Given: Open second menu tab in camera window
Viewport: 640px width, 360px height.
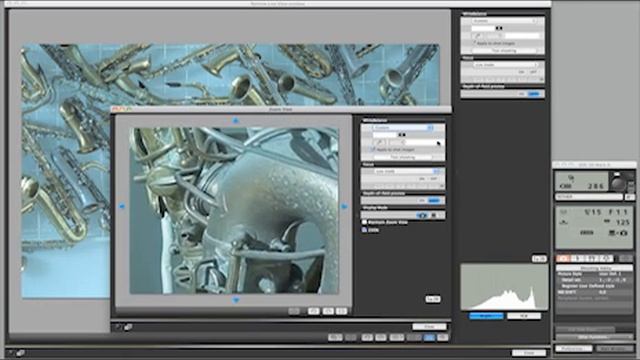Looking at the screenshot, I should click(578, 259).
